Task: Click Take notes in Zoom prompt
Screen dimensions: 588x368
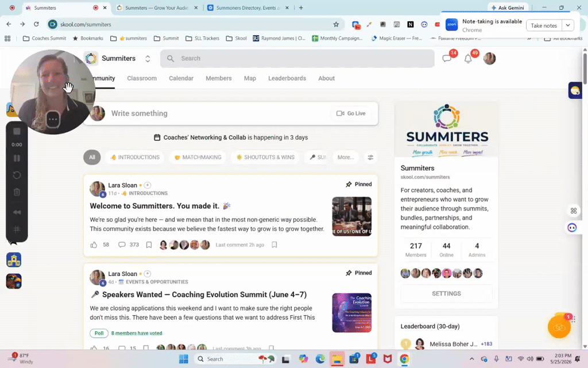Action: pos(544,25)
